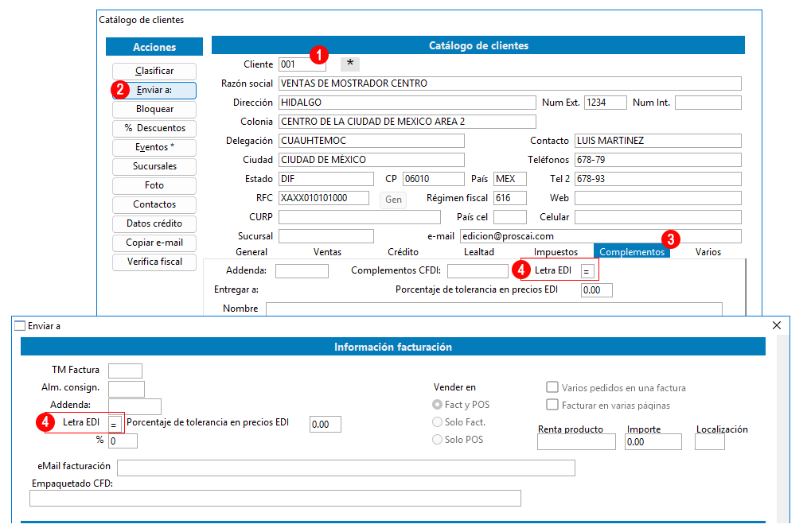Open the Contactos action
The image size is (807, 532).
154,204
